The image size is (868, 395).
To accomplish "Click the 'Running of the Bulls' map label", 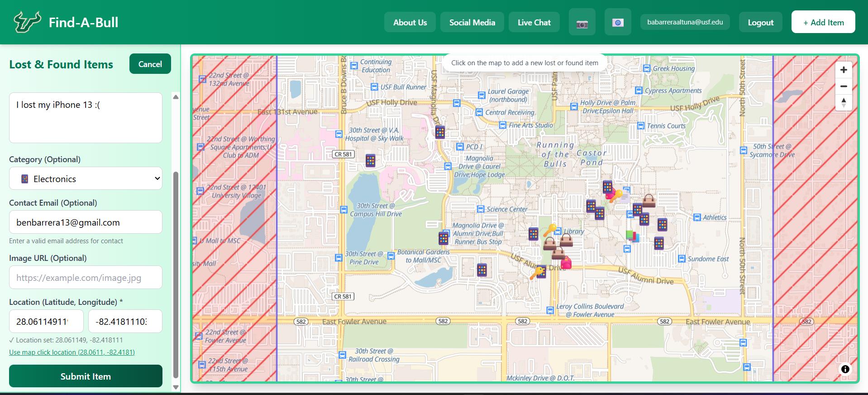I will tap(555, 154).
